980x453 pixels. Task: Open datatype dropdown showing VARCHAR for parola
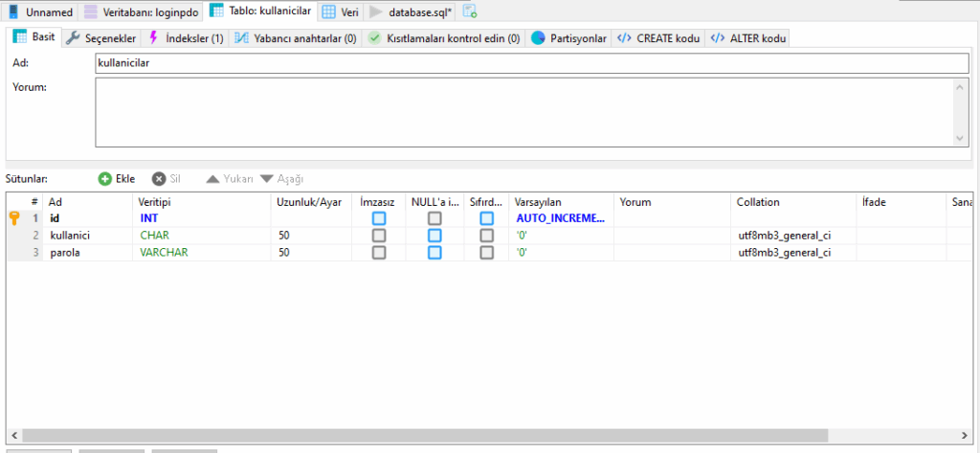coord(201,253)
